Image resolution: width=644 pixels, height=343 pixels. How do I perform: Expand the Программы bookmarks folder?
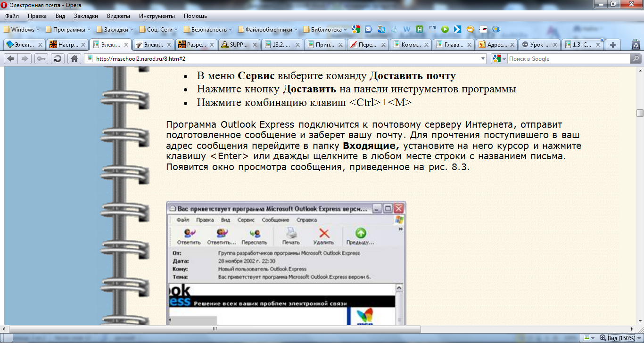coord(68,29)
